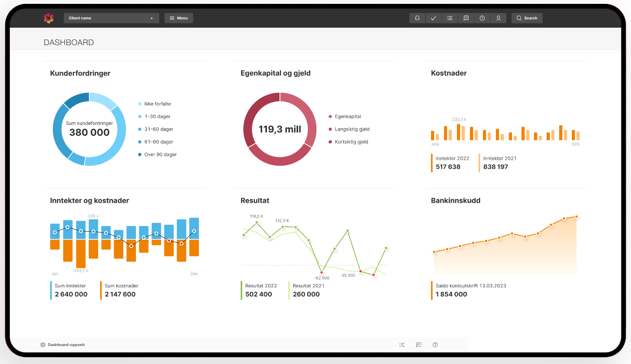Screen dimensions: 631x364
Task: Click the add note icon in footer
Action: click(x=418, y=345)
